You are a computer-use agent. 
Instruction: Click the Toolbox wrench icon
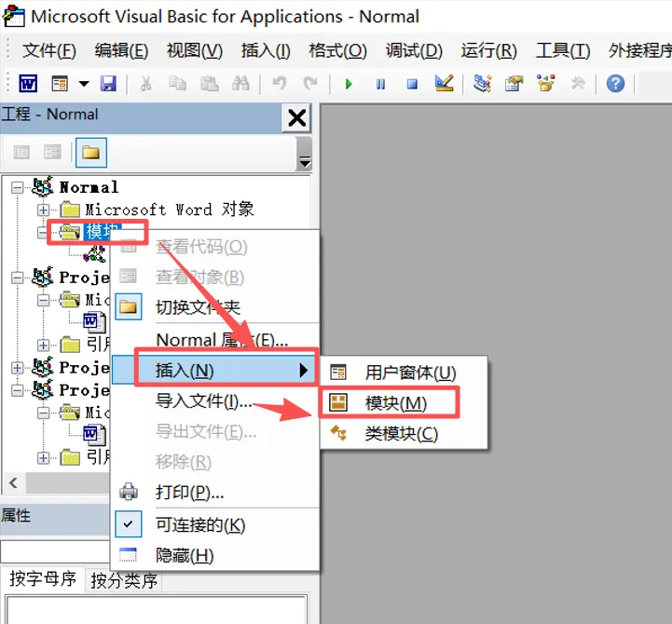click(578, 83)
